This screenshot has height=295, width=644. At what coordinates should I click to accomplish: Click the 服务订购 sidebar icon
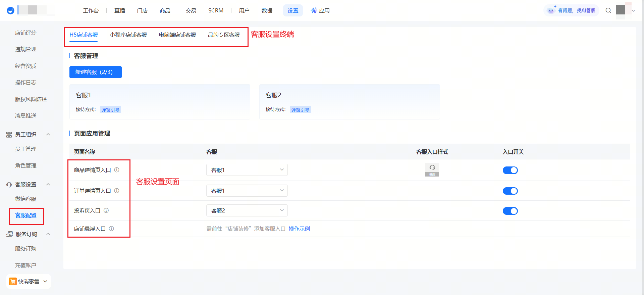pos(9,234)
